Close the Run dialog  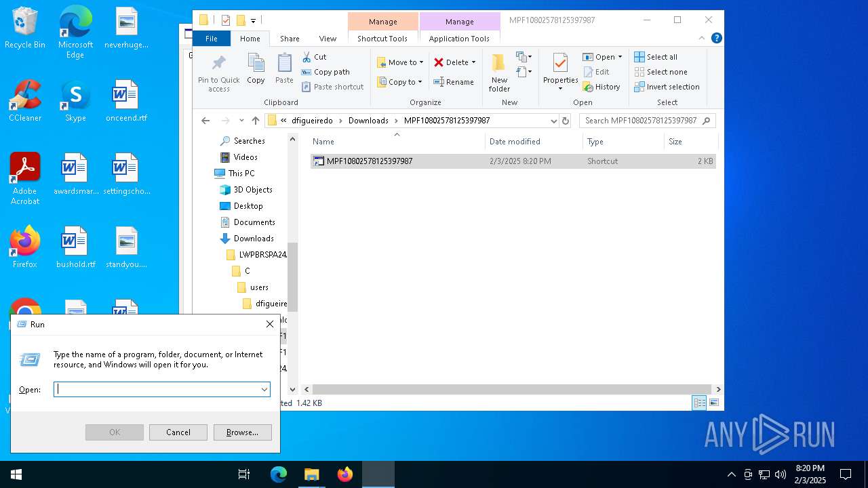click(x=270, y=324)
